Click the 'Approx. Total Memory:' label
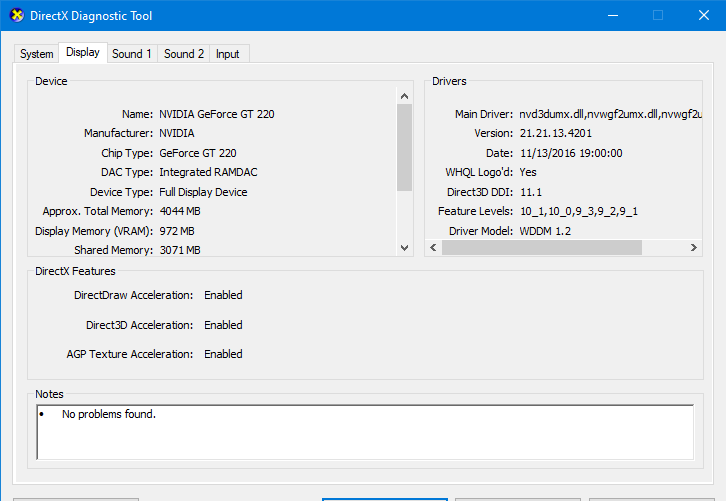Viewport: 726px width, 501px height. point(98,211)
